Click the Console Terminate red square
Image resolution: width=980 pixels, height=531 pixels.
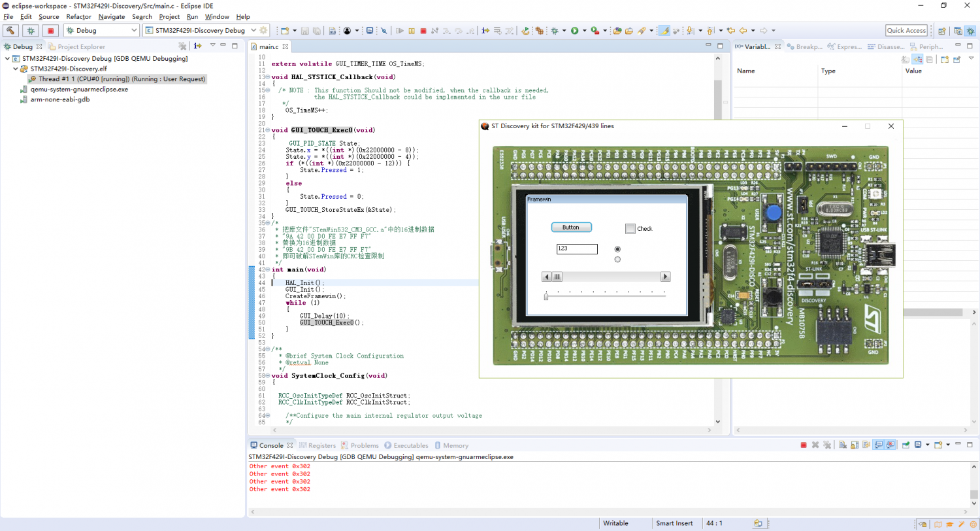click(x=804, y=445)
